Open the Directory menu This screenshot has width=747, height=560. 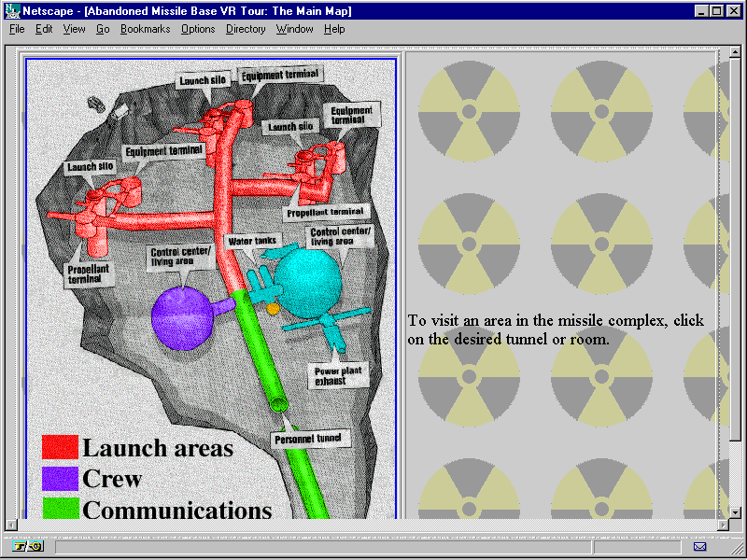(x=246, y=29)
